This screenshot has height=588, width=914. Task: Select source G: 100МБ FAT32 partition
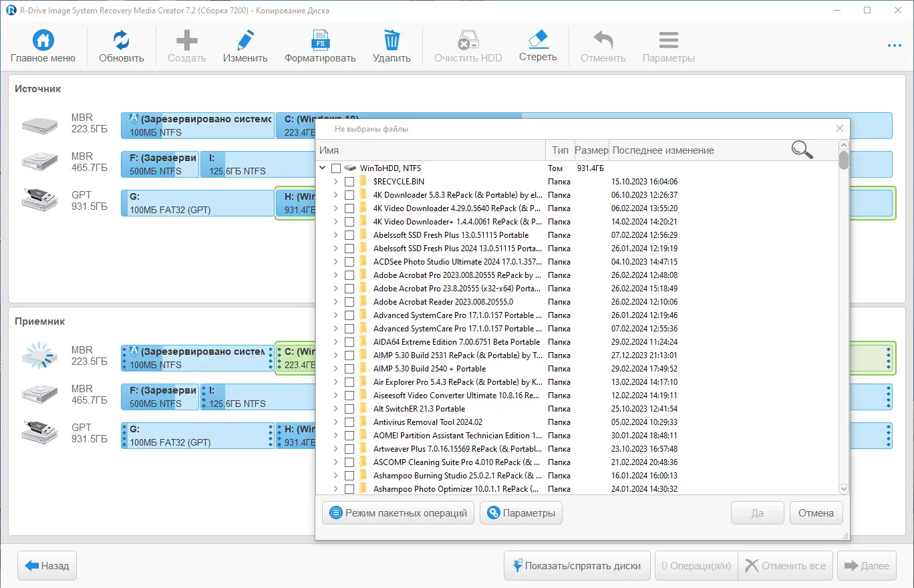coord(197,203)
